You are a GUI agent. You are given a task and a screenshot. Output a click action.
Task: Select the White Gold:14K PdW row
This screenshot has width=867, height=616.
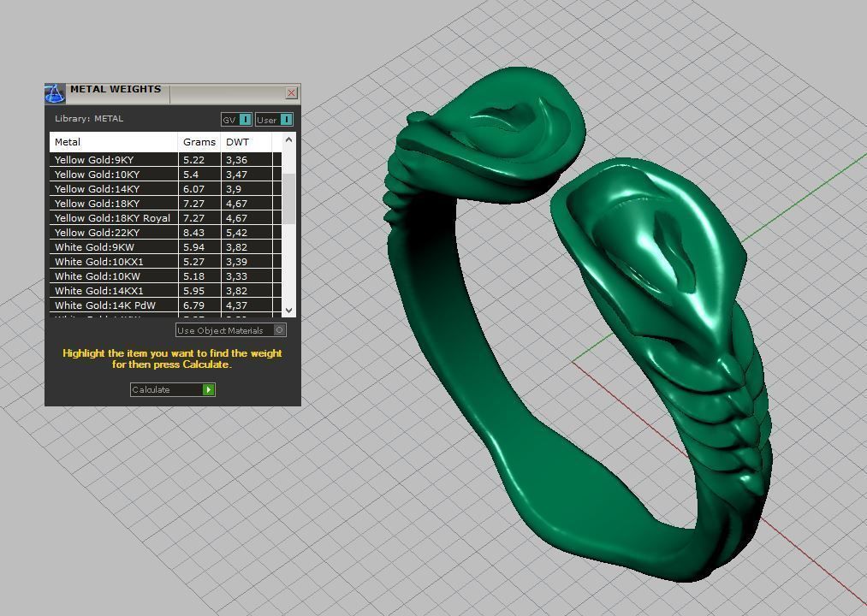coord(165,305)
